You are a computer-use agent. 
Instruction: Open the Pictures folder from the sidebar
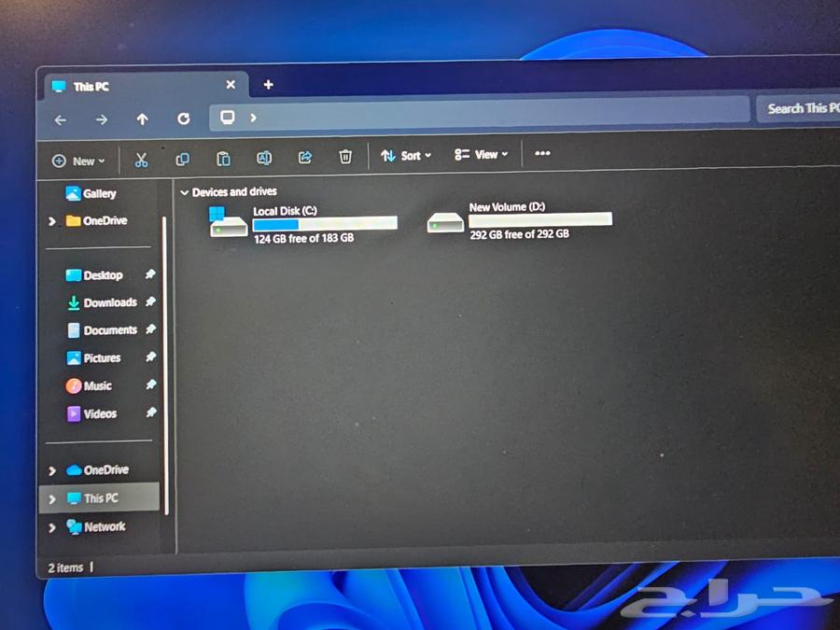coord(103,357)
